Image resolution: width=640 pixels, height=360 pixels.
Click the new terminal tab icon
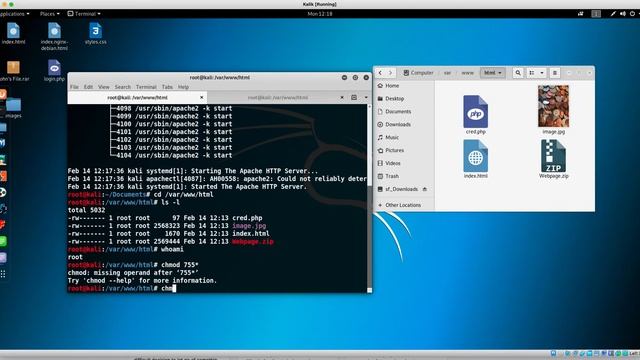click(354, 98)
